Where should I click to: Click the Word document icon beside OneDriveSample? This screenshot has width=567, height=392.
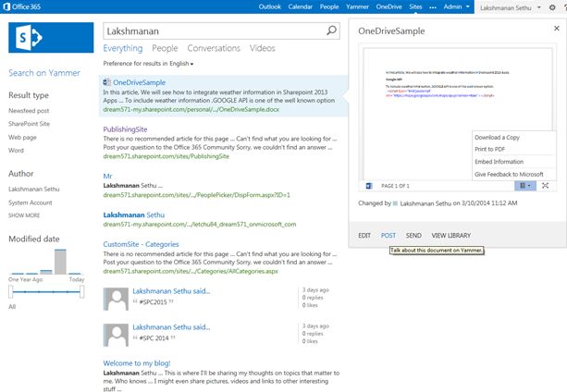[x=107, y=82]
